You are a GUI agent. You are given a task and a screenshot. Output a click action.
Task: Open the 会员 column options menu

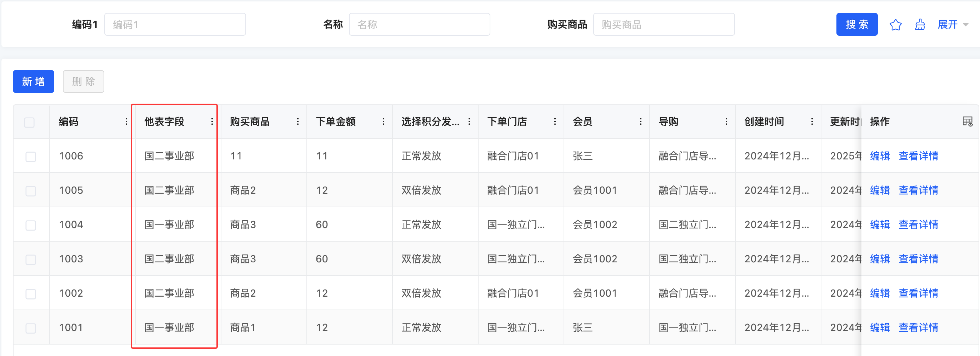coord(640,122)
